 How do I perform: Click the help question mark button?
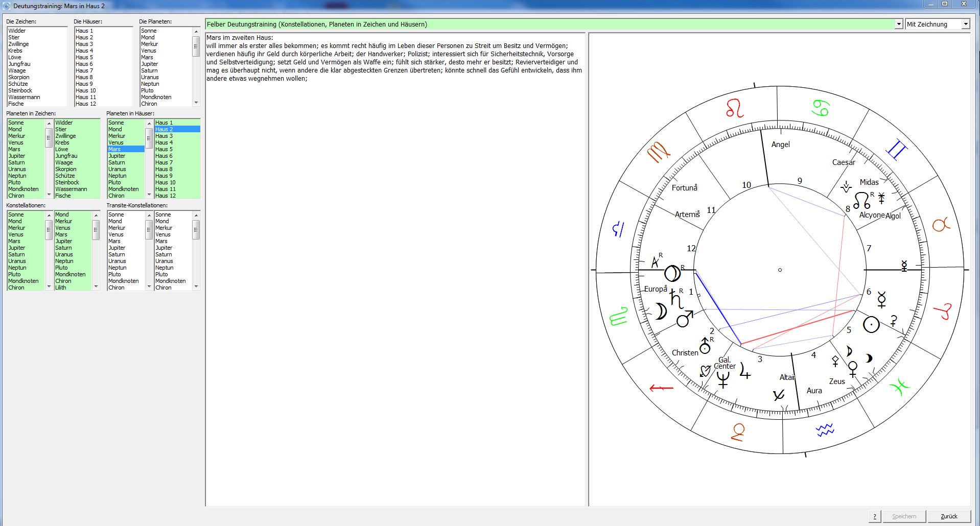(x=875, y=516)
